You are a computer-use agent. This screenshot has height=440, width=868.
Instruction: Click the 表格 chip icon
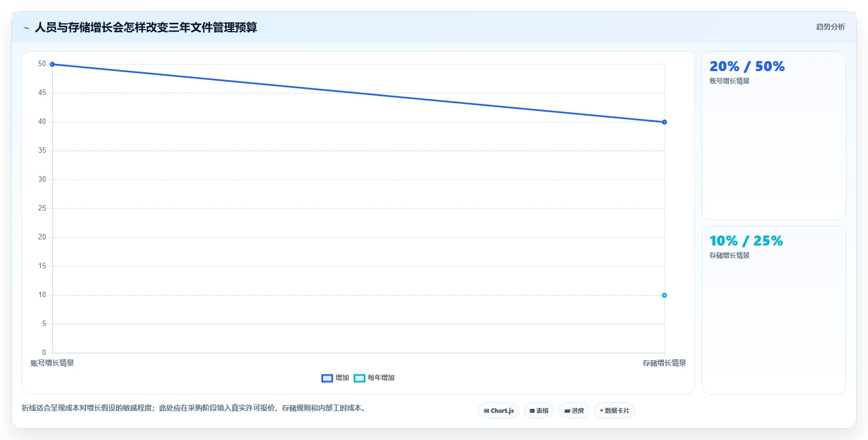point(532,411)
